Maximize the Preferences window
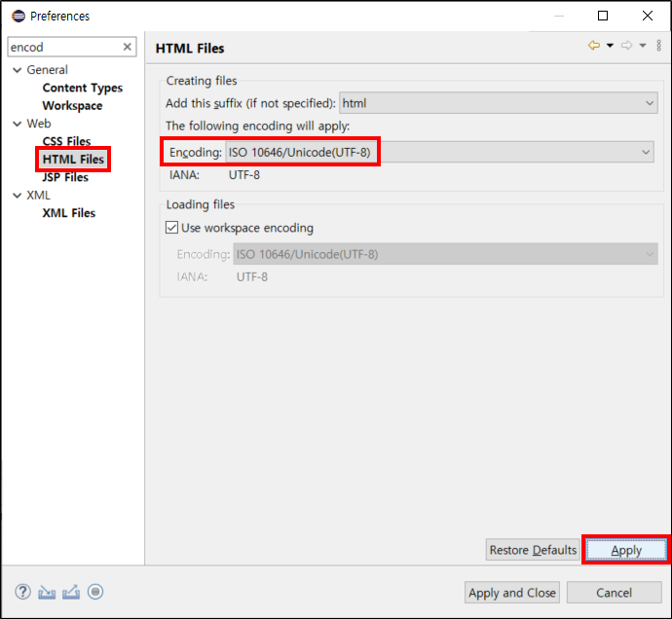The height and width of the screenshot is (619, 672). [603, 16]
